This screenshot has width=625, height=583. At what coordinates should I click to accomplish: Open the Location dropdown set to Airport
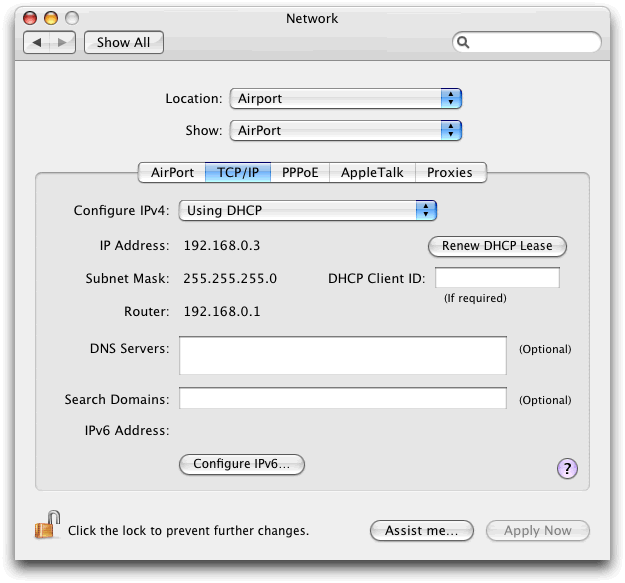tap(345, 98)
